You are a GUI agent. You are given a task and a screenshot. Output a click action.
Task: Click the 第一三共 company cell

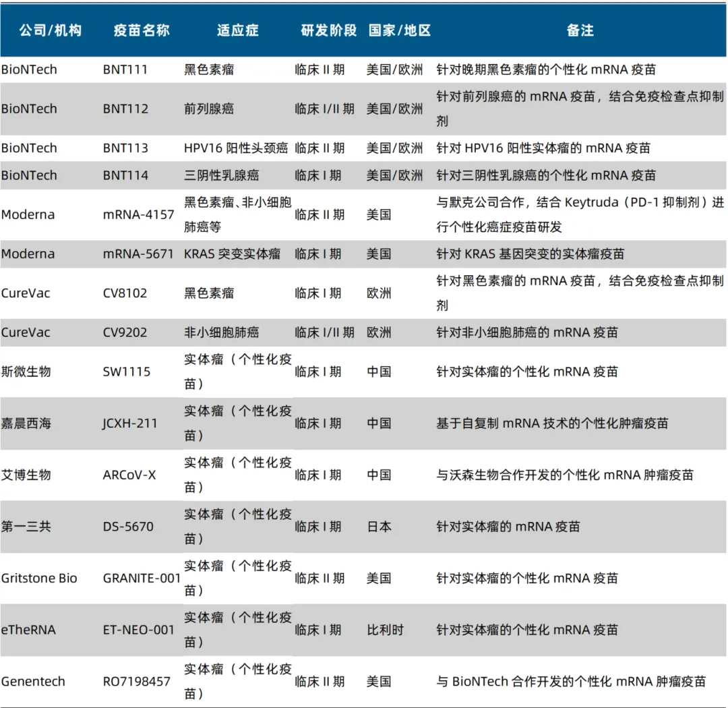26,527
